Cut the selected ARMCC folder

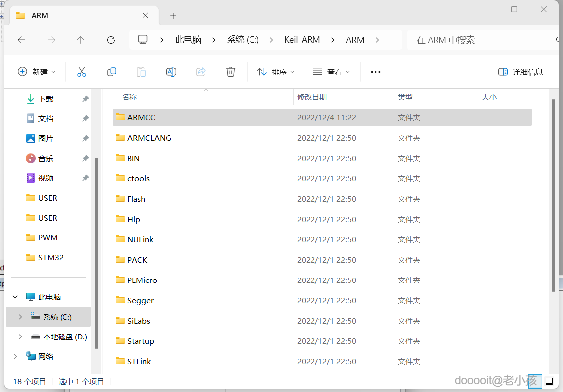(x=82, y=72)
